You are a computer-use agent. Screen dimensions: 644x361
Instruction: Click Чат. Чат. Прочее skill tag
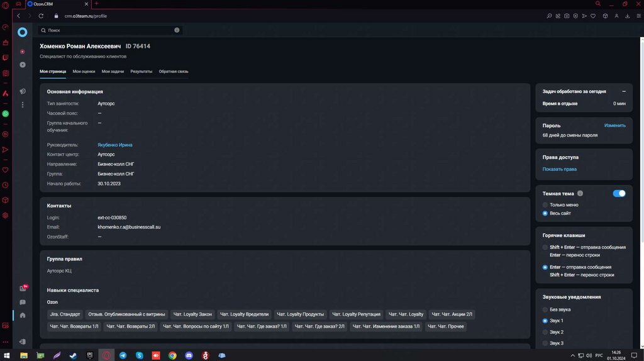[x=446, y=326]
